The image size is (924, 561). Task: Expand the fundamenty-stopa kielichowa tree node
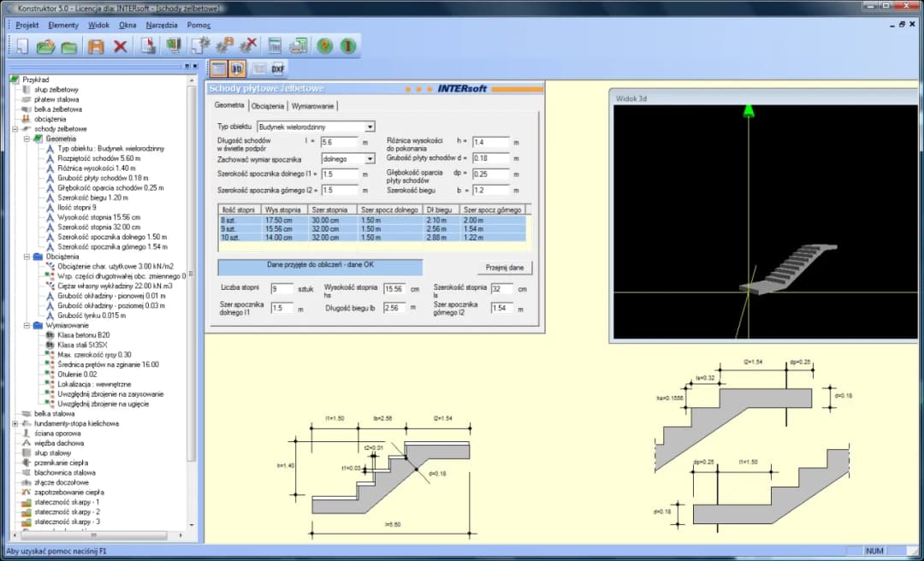coord(15,423)
